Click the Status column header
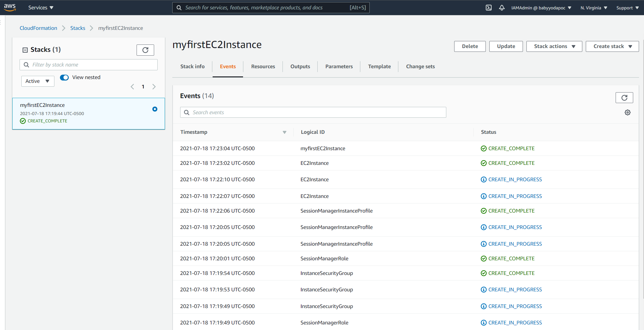644x330 pixels. coord(488,132)
